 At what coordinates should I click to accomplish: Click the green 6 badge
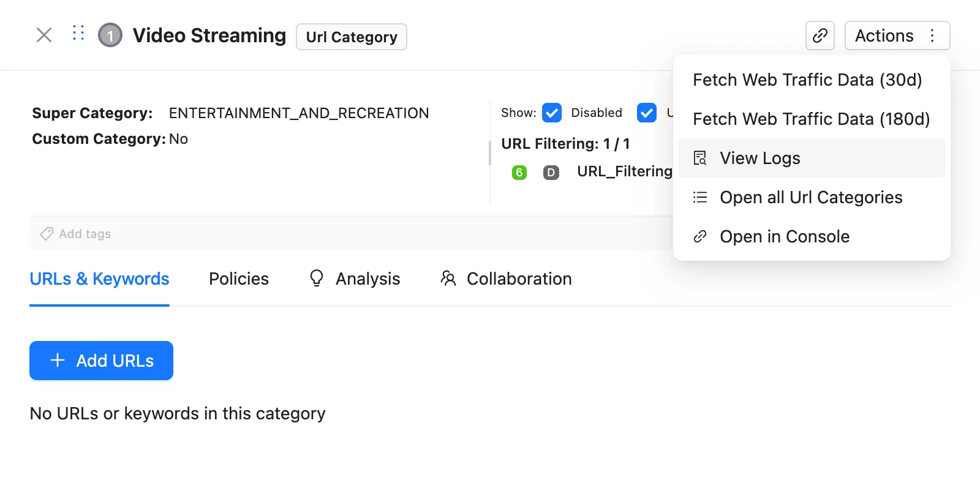(519, 173)
